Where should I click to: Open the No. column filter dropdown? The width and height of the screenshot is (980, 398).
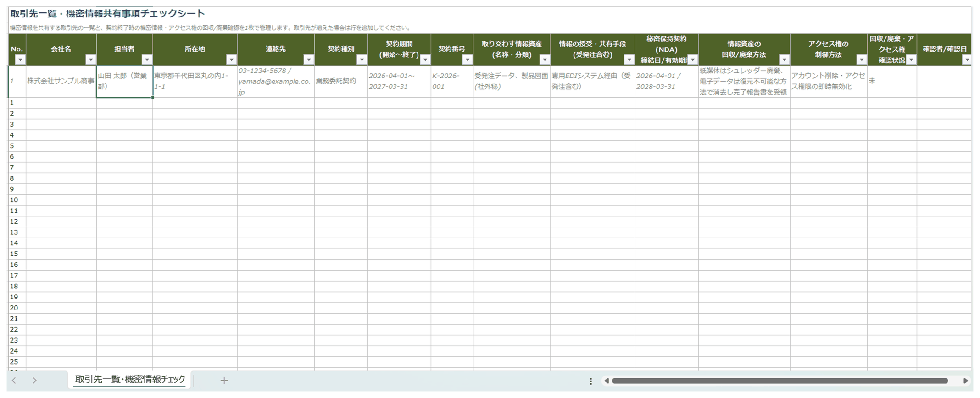(x=20, y=60)
